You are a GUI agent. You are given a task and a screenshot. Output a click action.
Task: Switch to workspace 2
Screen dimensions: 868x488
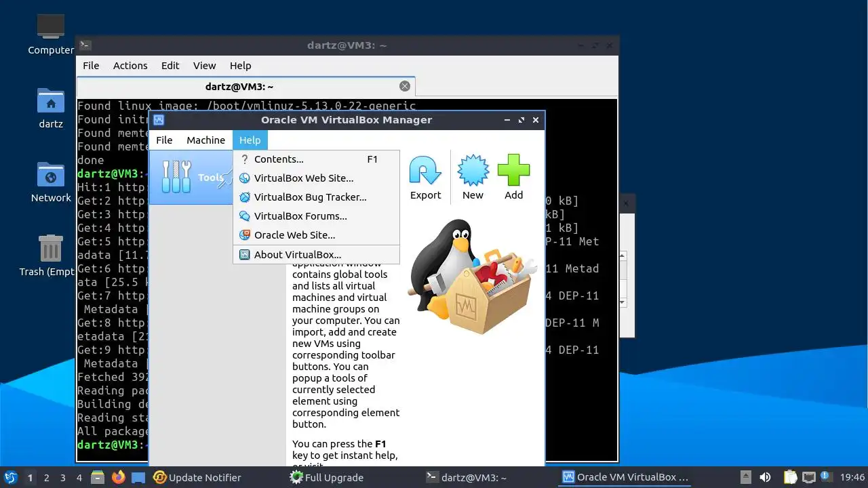click(46, 478)
